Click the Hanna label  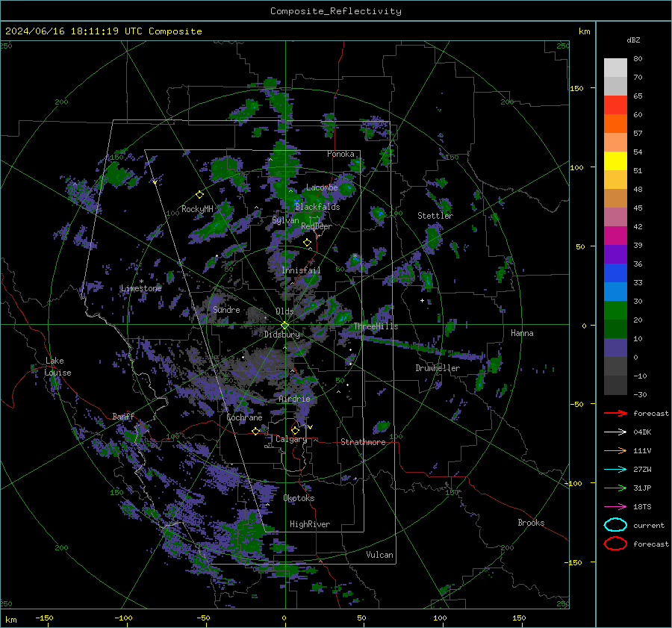point(522,333)
